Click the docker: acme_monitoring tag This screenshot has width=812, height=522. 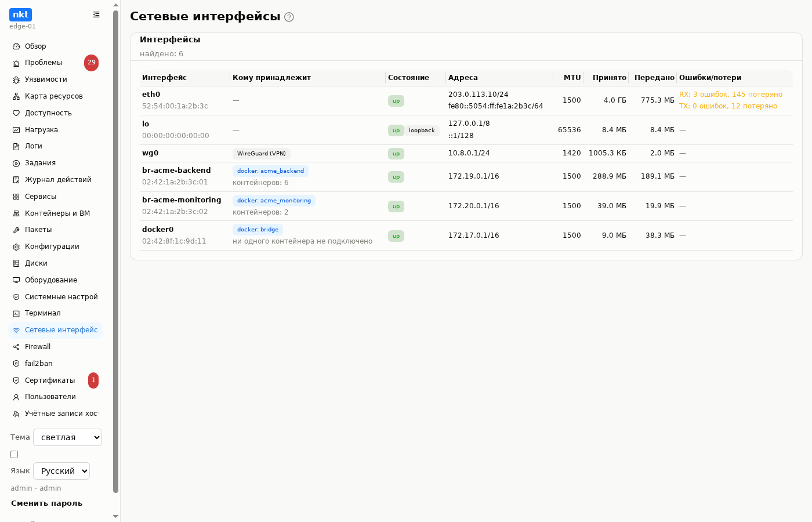274,201
